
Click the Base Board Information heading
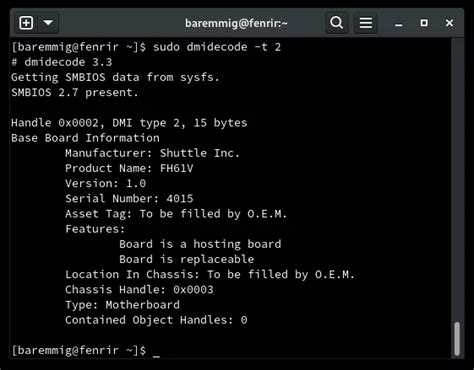pyautogui.click(x=85, y=138)
